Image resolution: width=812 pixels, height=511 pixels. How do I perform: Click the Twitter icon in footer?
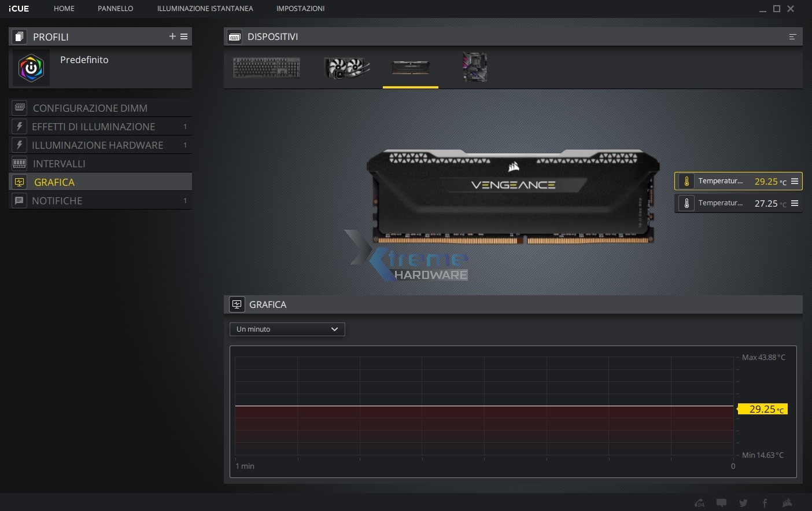point(743,503)
